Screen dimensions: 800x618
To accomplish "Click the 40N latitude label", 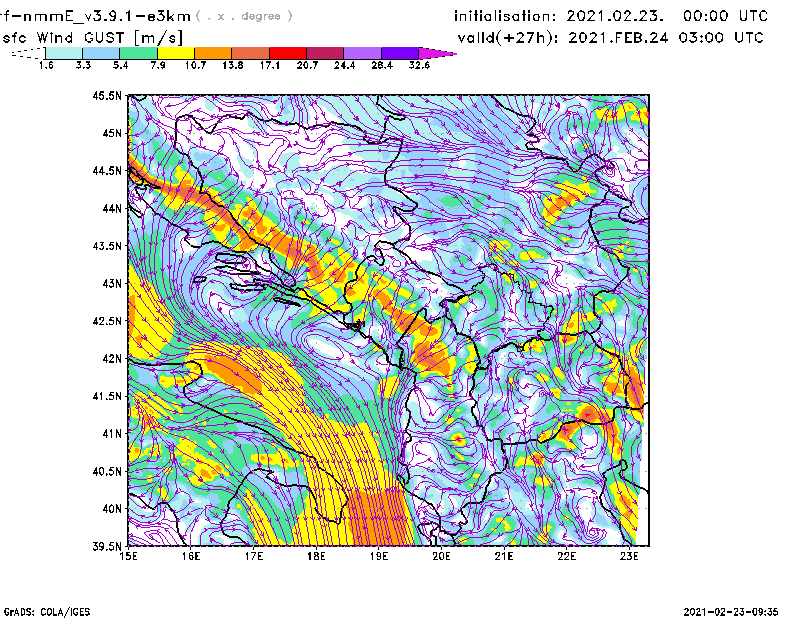I will (112, 509).
